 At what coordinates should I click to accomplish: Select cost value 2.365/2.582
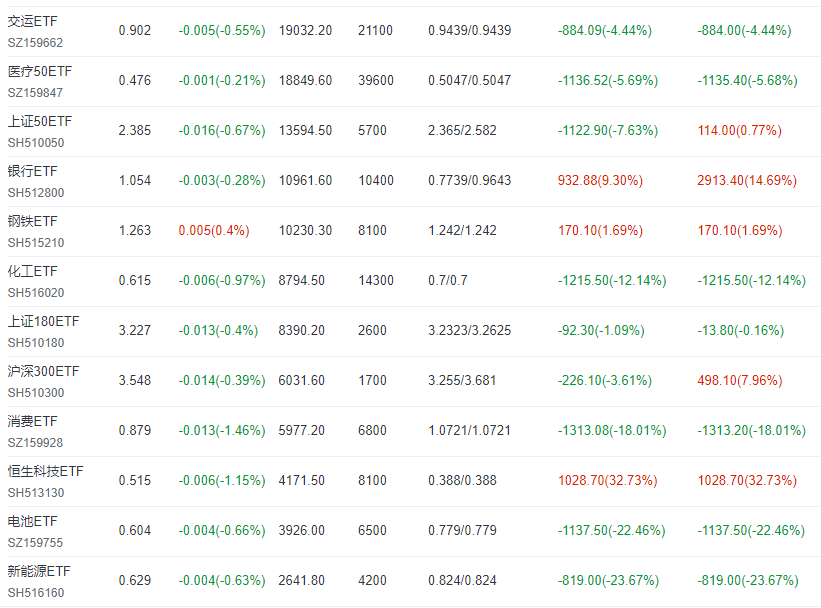click(x=462, y=130)
